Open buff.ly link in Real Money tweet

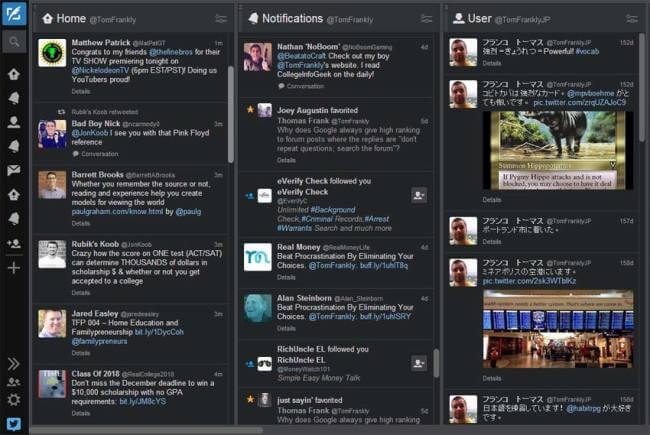tap(384, 265)
